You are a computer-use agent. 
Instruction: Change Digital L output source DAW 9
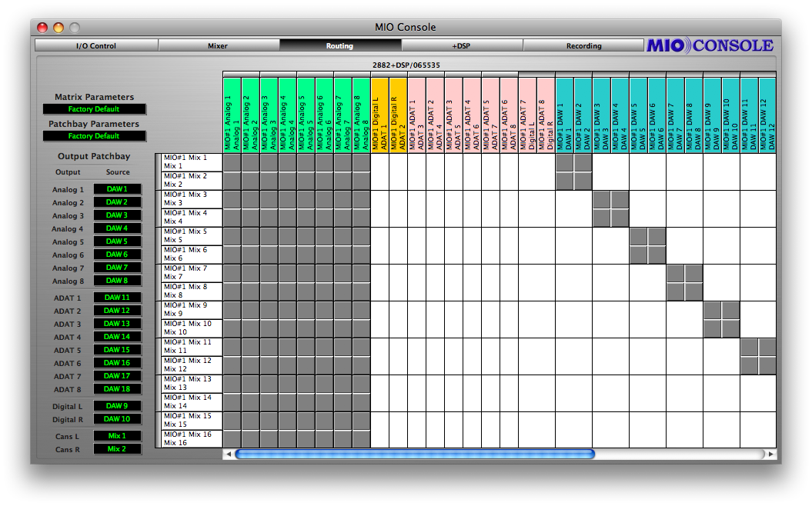[x=118, y=406]
